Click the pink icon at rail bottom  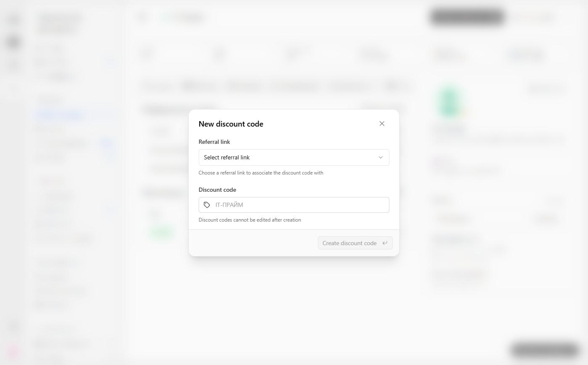pos(13,352)
